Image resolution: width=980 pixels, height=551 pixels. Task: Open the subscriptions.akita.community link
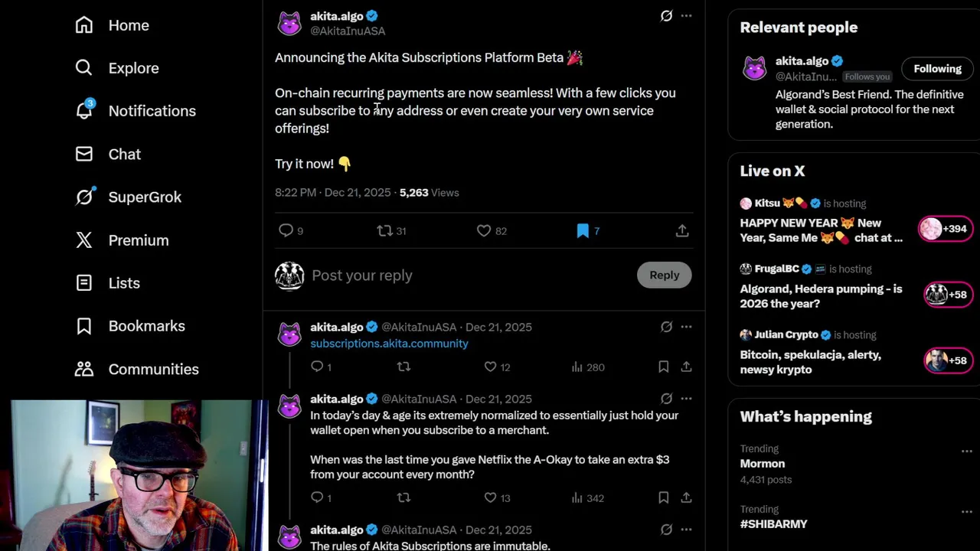pyautogui.click(x=389, y=344)
